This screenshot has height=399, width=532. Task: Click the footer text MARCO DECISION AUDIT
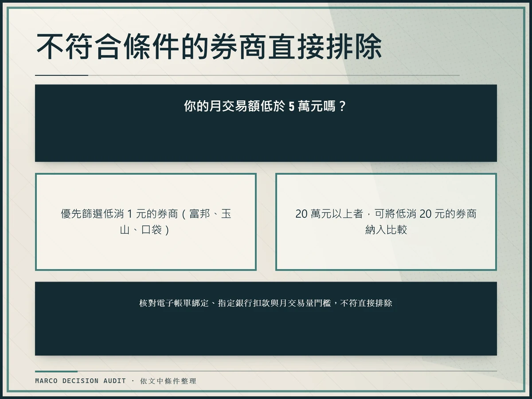[x=81, y=381]
